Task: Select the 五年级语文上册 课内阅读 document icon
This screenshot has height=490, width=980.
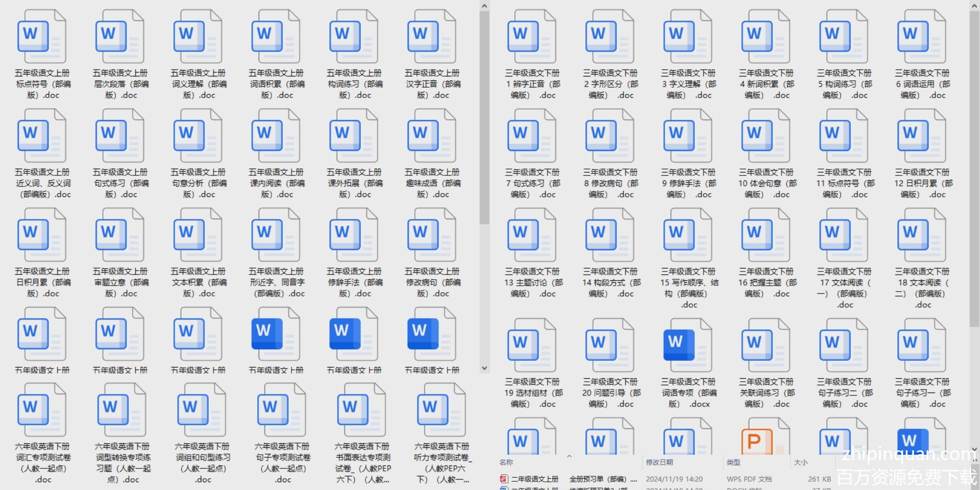Action: pos(275,136)
